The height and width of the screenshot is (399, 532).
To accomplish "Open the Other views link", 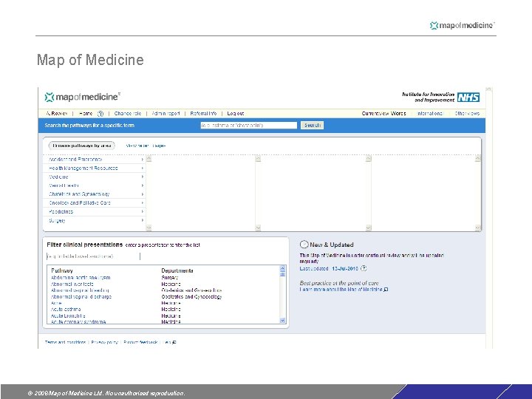I will click(467, 114).
